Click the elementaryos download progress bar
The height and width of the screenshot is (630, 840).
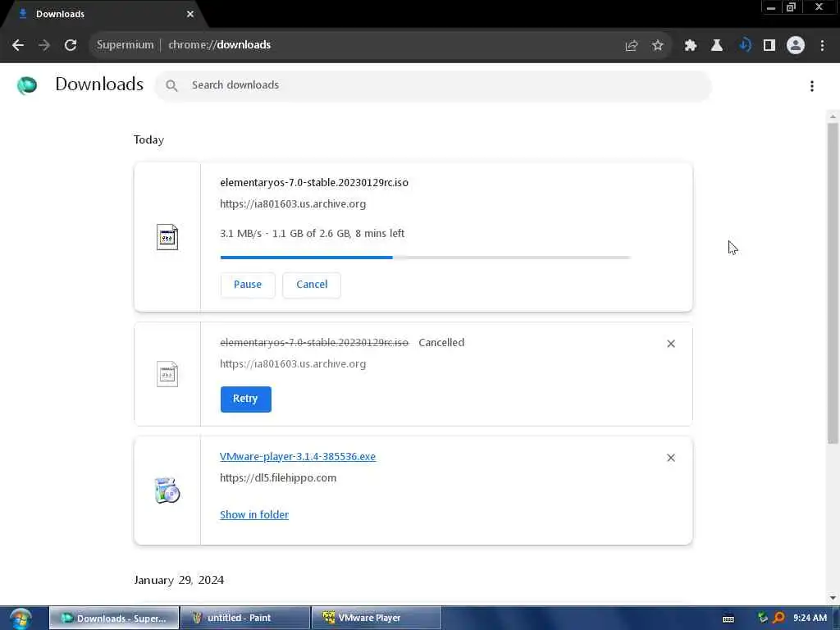pyautogui.click(x=426, y=258)
